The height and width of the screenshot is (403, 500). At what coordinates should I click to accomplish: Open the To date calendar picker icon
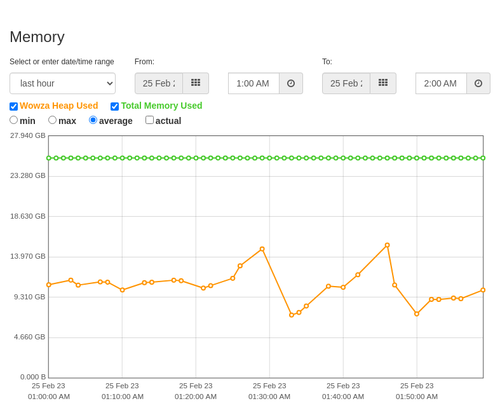(x=383, y=83)
